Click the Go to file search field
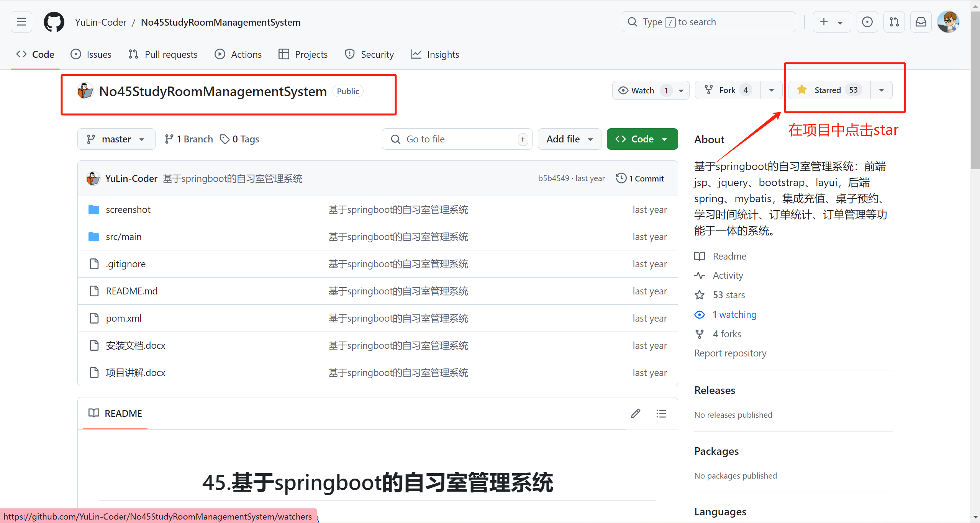Viewport: 980px width, 523px height. (457, 139)
